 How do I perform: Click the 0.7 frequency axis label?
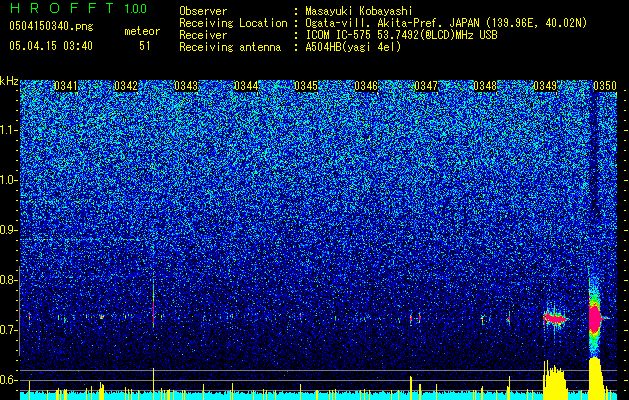point(8,330)
